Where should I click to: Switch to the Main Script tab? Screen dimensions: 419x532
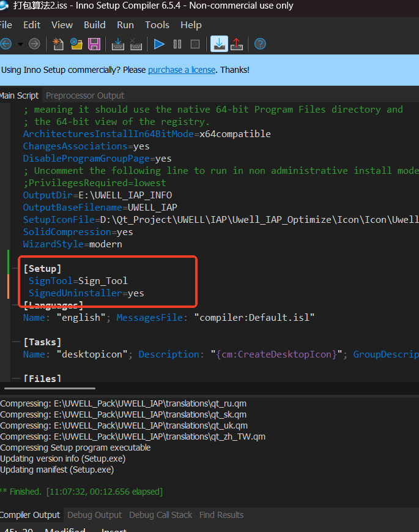point(20,96)
